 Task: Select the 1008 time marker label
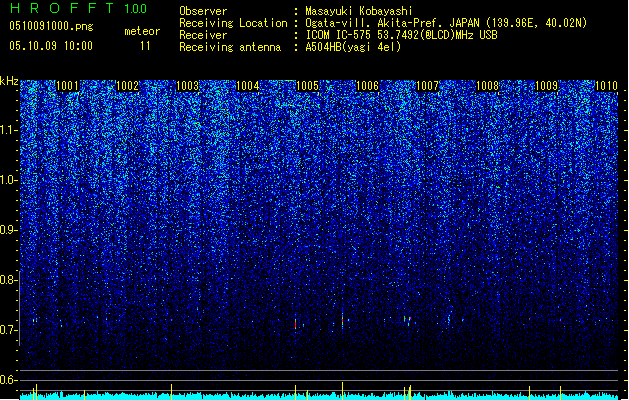click(487, 86)
